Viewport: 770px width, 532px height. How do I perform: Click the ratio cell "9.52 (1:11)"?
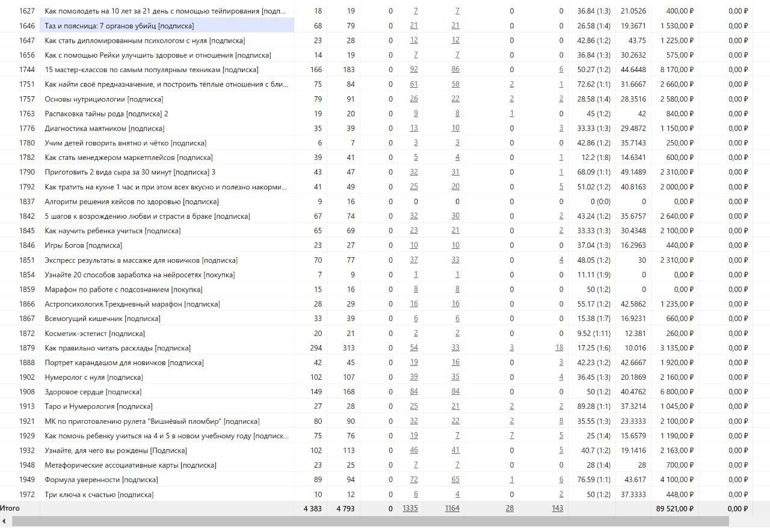coord(593,334)
